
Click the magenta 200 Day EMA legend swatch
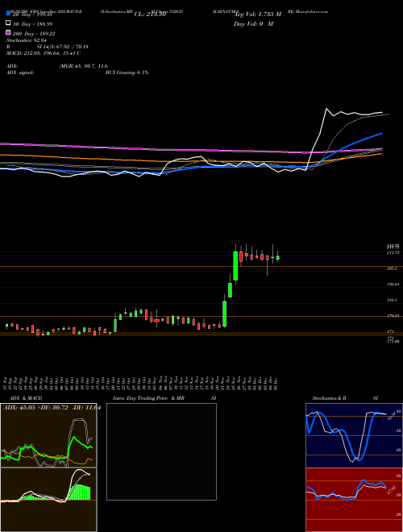(8, 33)
